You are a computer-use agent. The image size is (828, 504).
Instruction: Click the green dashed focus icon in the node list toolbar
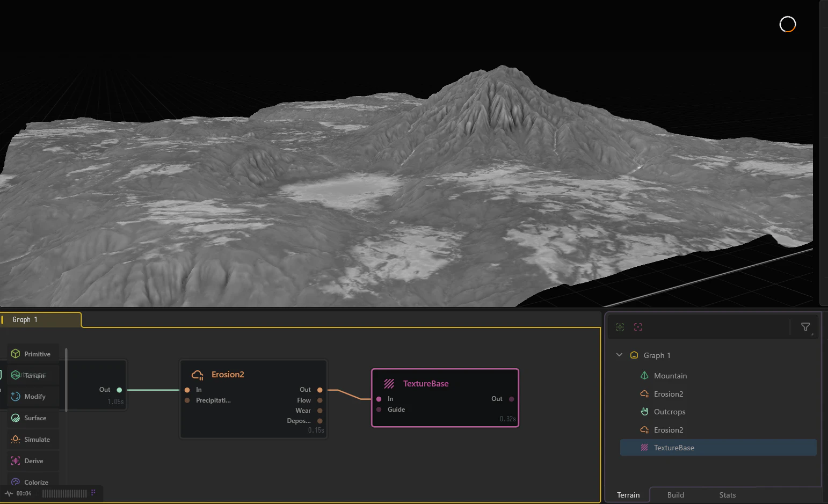click(x=620, y=327)
